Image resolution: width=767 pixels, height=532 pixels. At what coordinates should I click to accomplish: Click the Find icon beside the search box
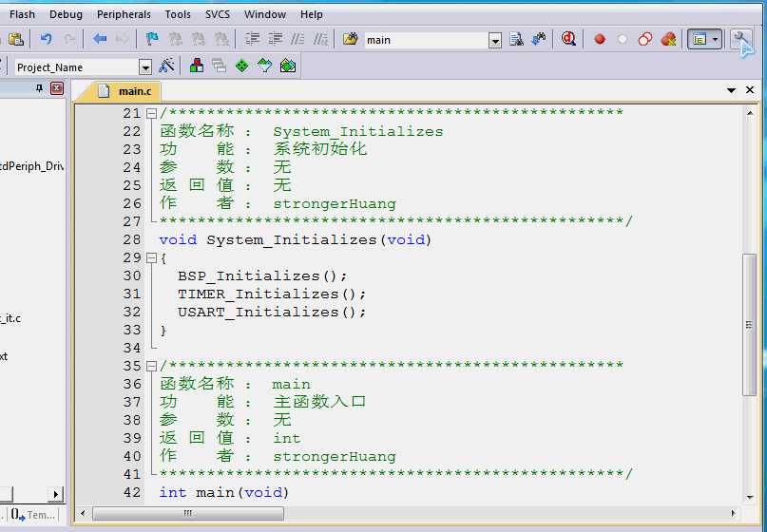coord(516,39)
